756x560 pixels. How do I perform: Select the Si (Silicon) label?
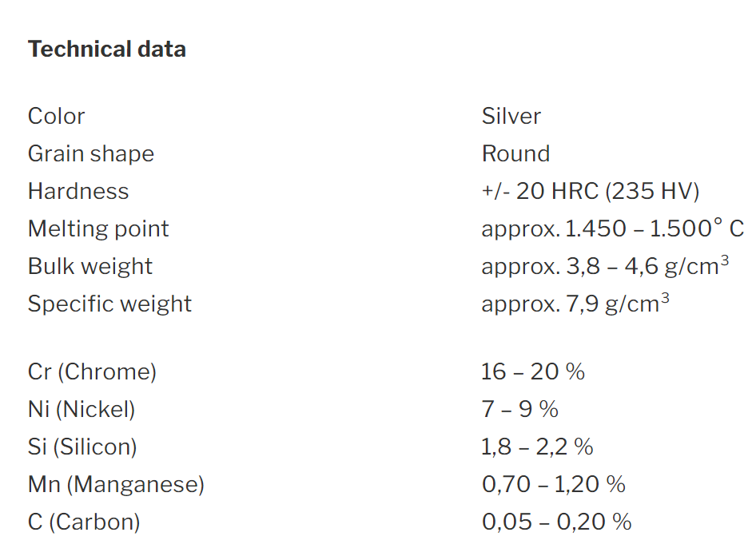coord(82,447)
